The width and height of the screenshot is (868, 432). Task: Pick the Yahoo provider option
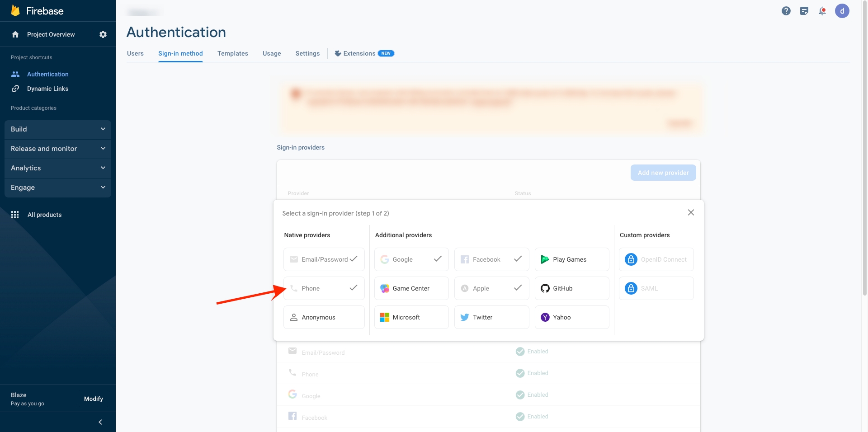point(571,317)
